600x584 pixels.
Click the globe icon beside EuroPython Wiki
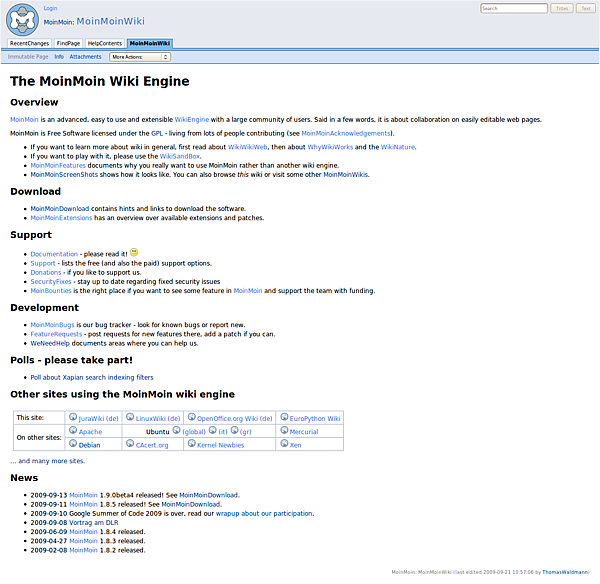(283, 418)
